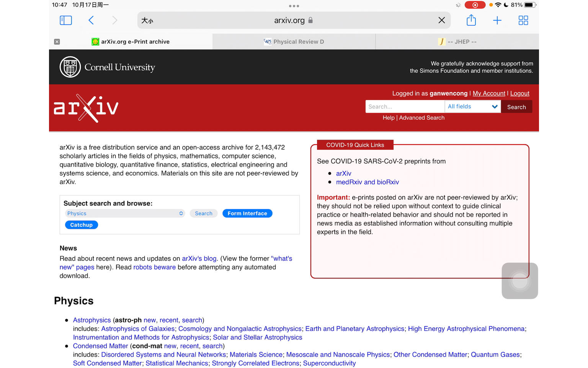
Task: Open the Soft Condensed Matter link
Action: coord(108,363)
